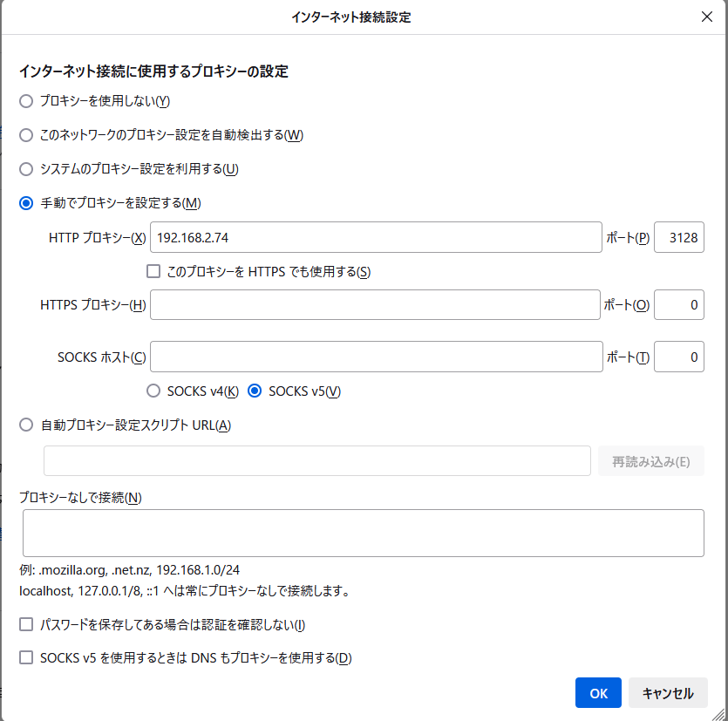Click the HTTP port field showing 3128
Screen dimensions: 728x721
point(678,237)
